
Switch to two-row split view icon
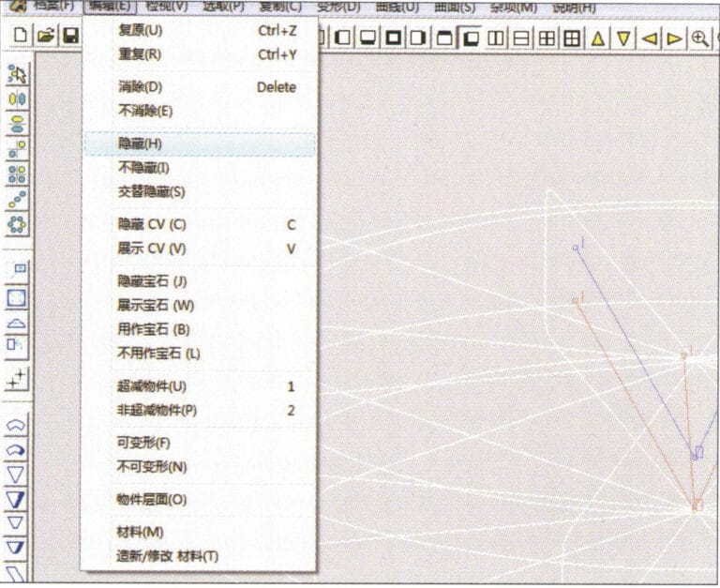tap(520, 38)
